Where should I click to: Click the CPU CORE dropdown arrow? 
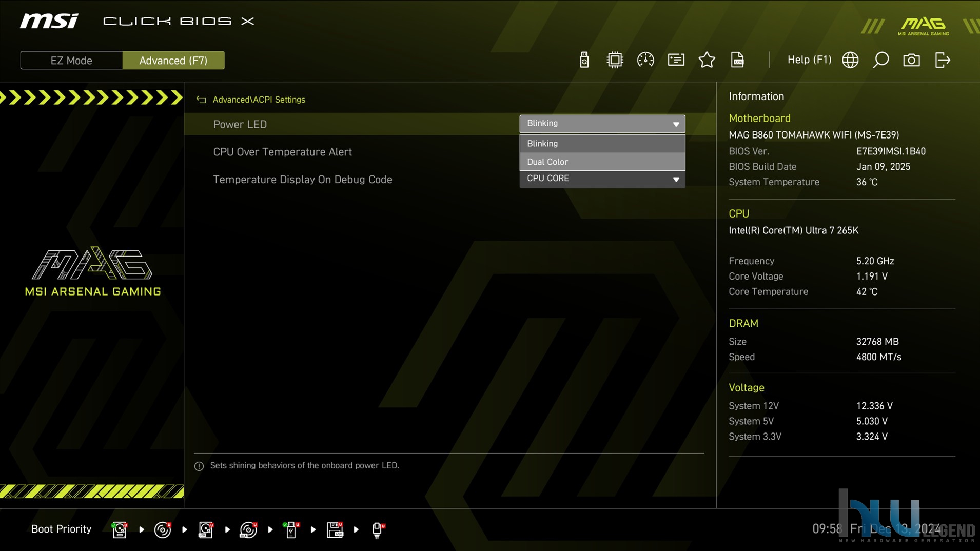click(676, 179)
